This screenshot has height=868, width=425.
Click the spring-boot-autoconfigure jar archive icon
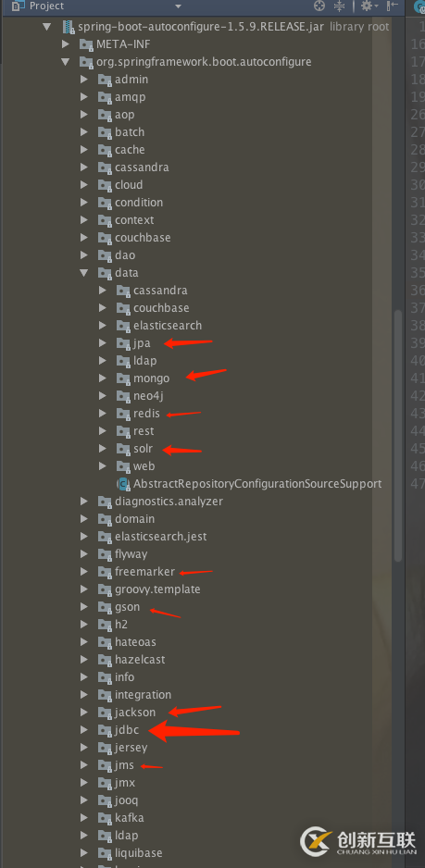[x=69, y=27]
